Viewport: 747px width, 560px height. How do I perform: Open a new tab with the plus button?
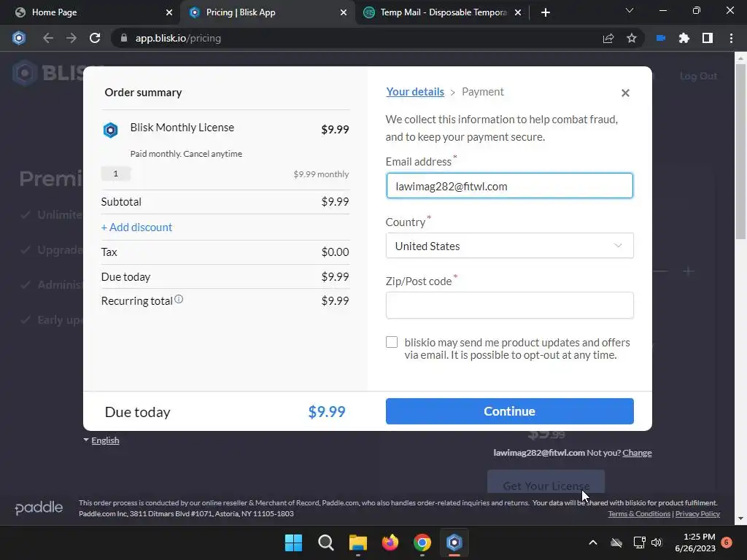(x=546, y=12)
